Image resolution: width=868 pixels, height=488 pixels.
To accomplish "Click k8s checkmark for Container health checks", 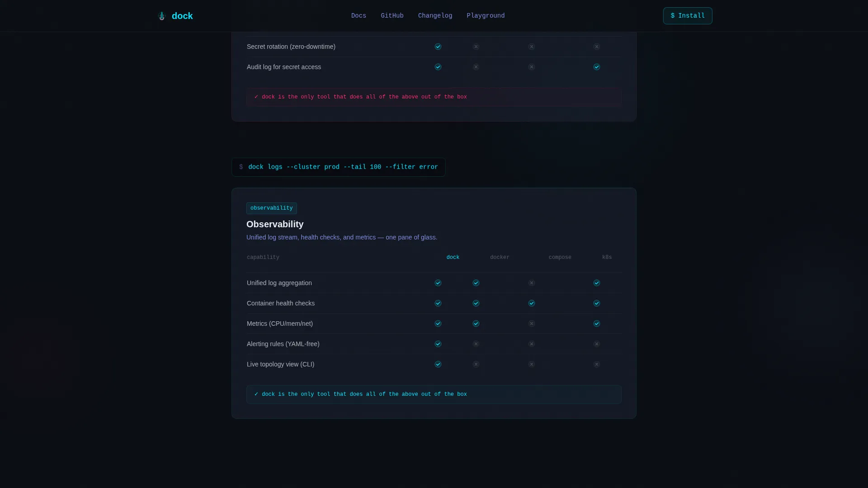I will click(x=597, y=303).
